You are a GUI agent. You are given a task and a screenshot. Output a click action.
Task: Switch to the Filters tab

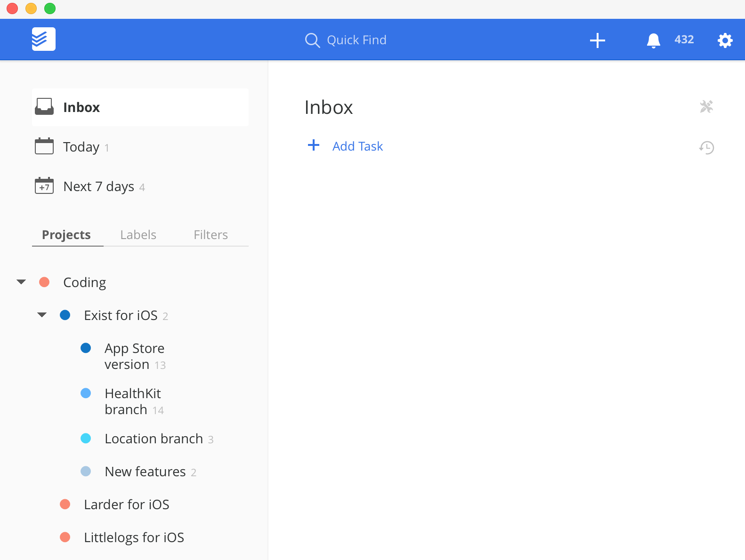[x=211, y=235]
